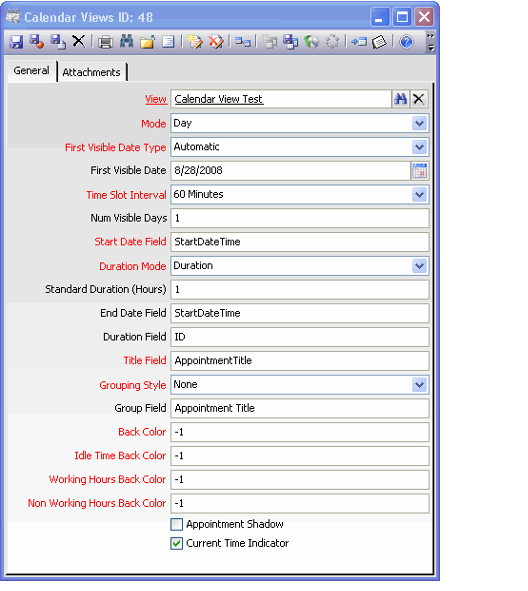Open the blue Help question mark icon
This screenshot has width=528, height=591.
pos(406,41)
